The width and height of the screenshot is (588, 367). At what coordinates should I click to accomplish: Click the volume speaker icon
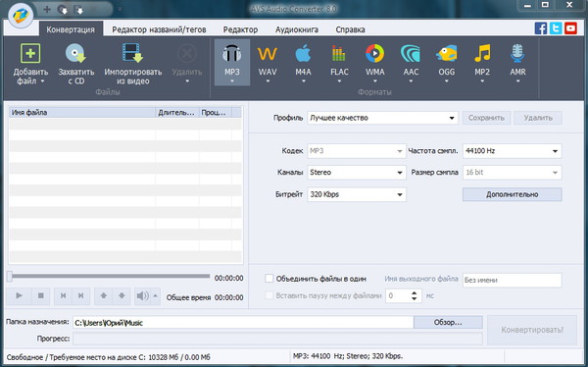(x=142, y=296)
